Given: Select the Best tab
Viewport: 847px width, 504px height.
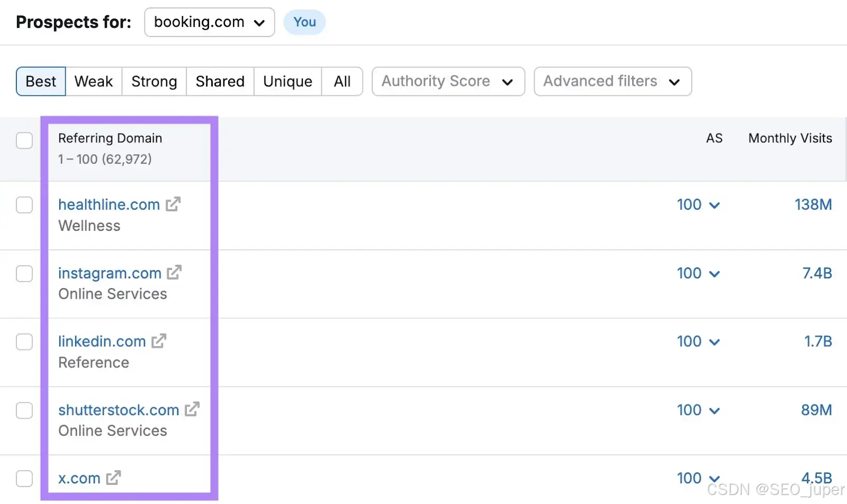Looking at the screenshot, I should point(41,82).
